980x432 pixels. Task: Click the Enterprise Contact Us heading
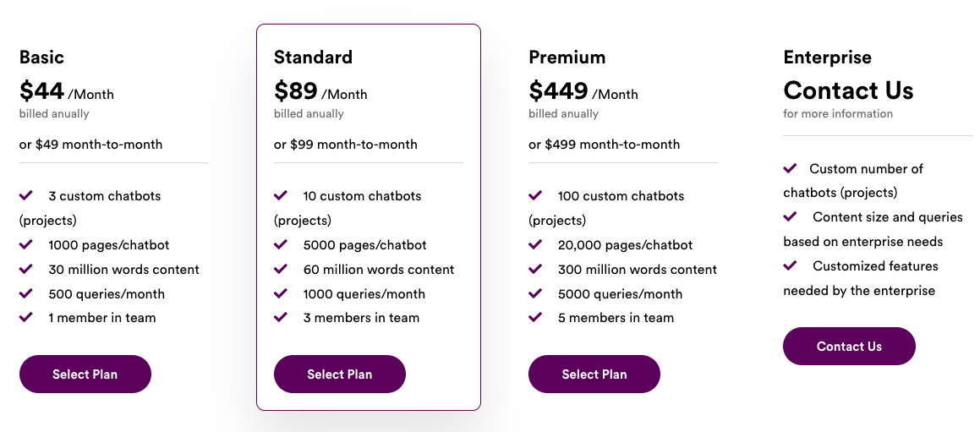[848, 90]
